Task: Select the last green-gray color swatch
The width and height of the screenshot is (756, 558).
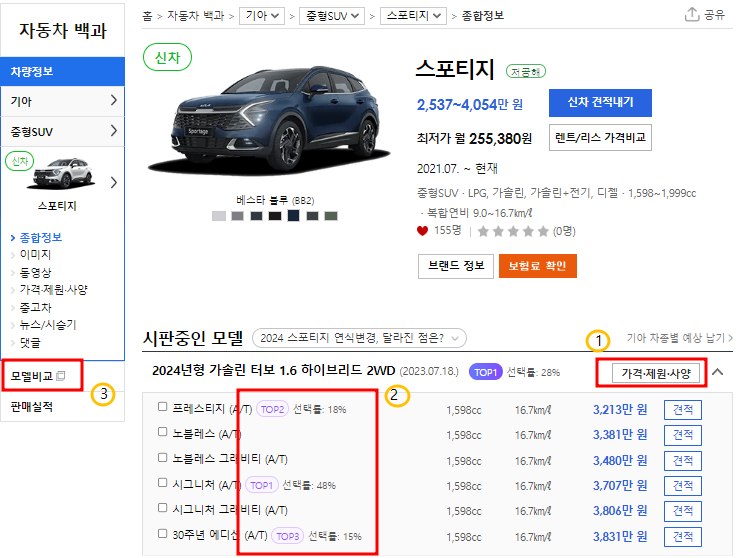Action: click(331, 216)
